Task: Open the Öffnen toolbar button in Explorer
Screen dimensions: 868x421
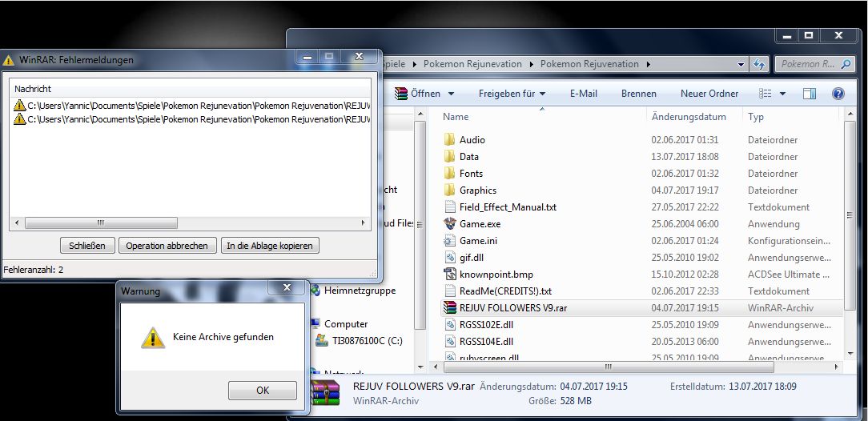Action: (x=418, y=94)
